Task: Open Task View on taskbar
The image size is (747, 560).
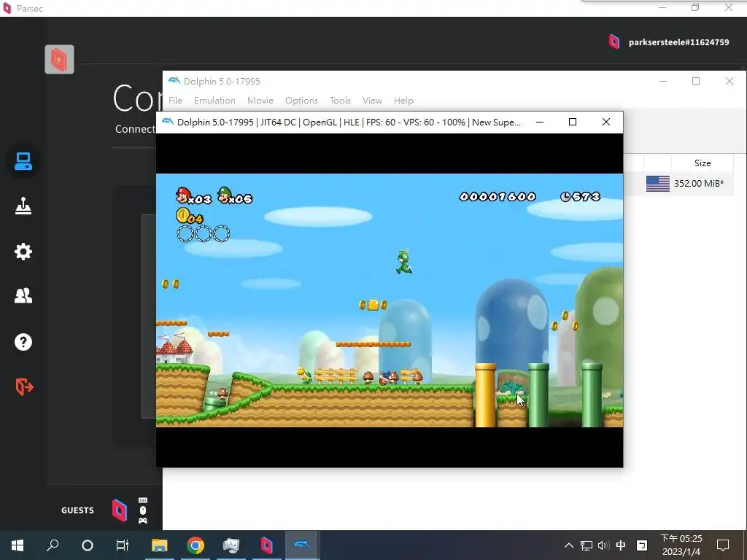Action: [x=123, y=545]
